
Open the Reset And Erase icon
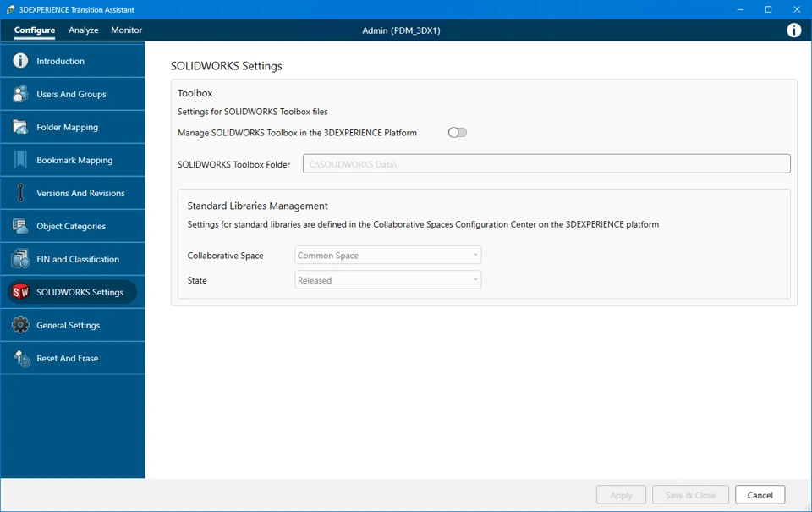coord(21,358)
